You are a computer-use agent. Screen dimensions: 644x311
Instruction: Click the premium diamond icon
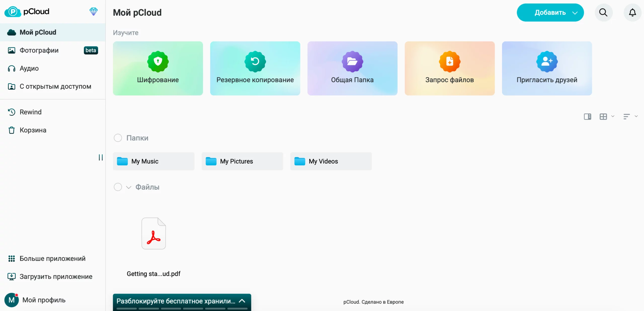93,12
